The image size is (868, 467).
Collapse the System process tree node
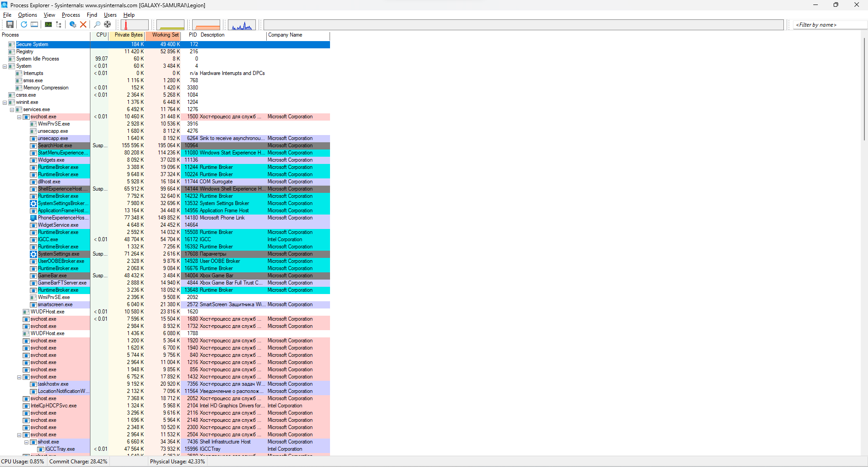[x=5, y=66]
